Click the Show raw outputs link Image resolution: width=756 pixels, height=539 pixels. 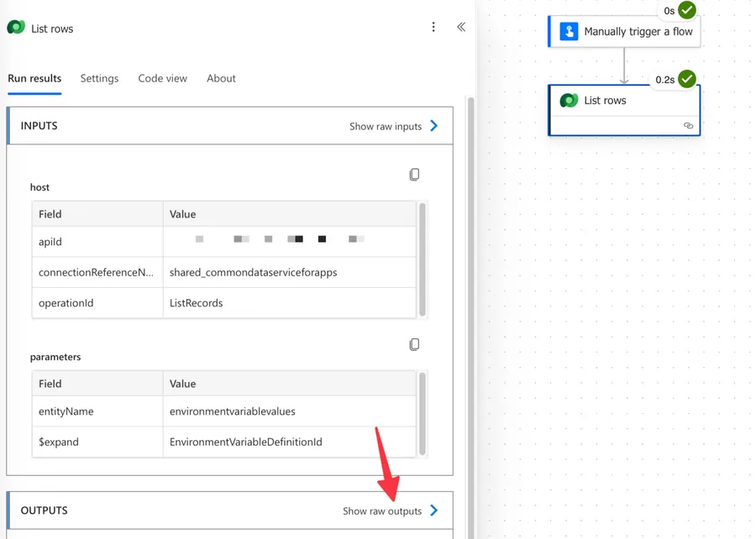pyautogui.click(x=382, y=510)
